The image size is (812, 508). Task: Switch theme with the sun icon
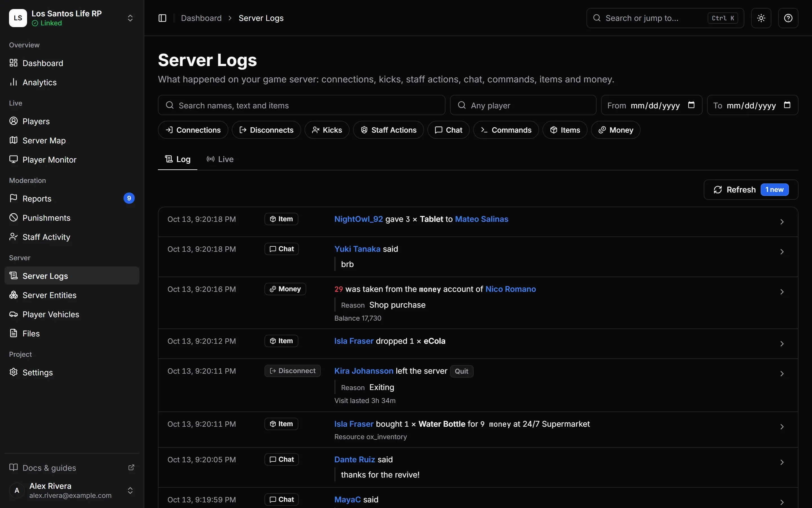tap(761, 18)
